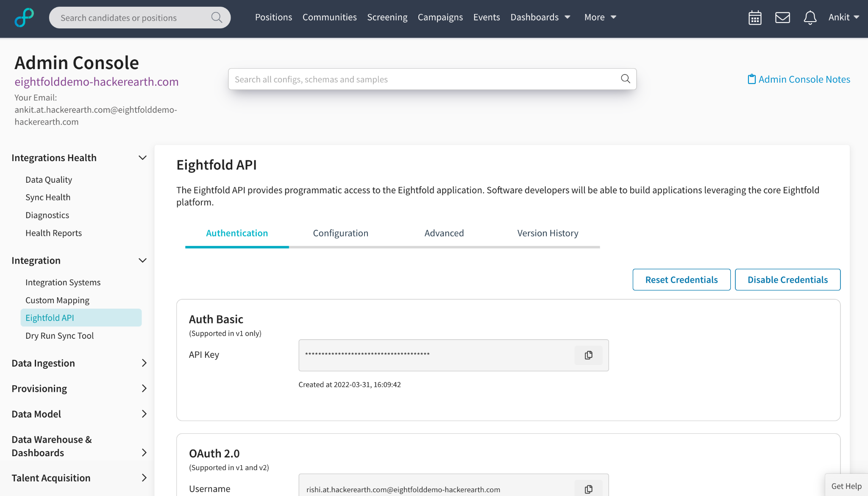Open the More dropdown menu
This screenshot has height=496, width=868.
point(600,17)
